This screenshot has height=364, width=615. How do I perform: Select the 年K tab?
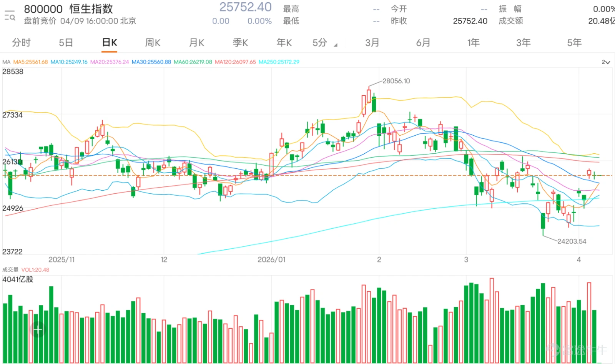pyautogui.click(x=284, y=42)
